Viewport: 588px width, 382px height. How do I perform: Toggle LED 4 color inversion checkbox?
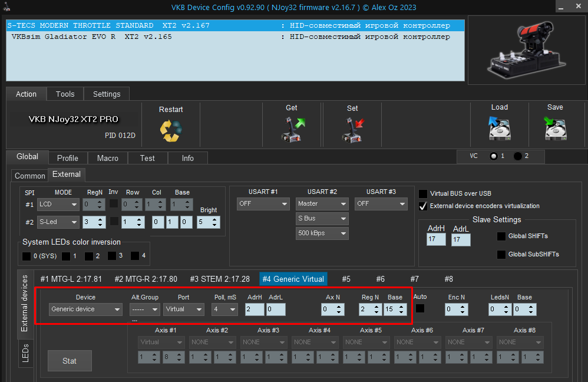(134, 255)
